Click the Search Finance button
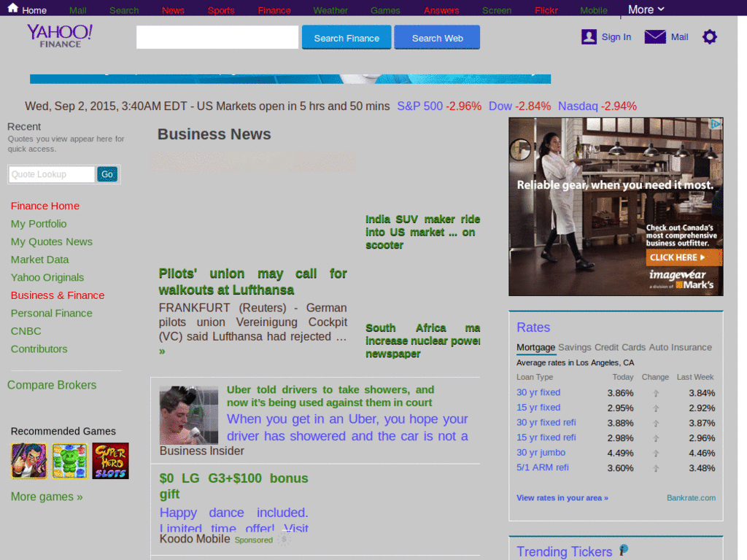The width and height of the screenshot is (747, 560). coord(347,38)
